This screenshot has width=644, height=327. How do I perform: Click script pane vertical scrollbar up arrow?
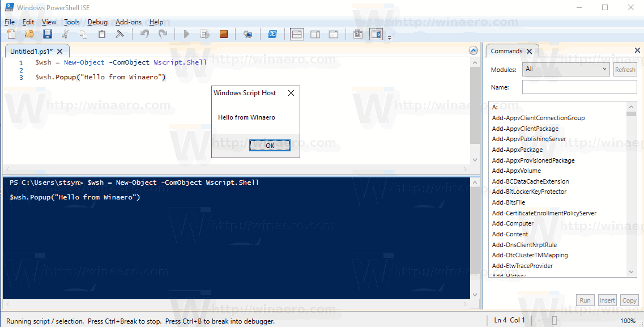pos(475,63)
